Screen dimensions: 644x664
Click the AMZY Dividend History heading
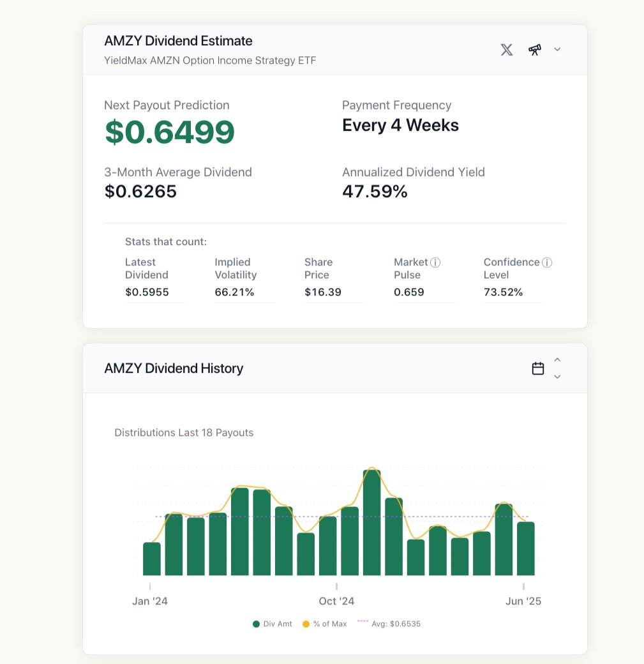[174, 368]
